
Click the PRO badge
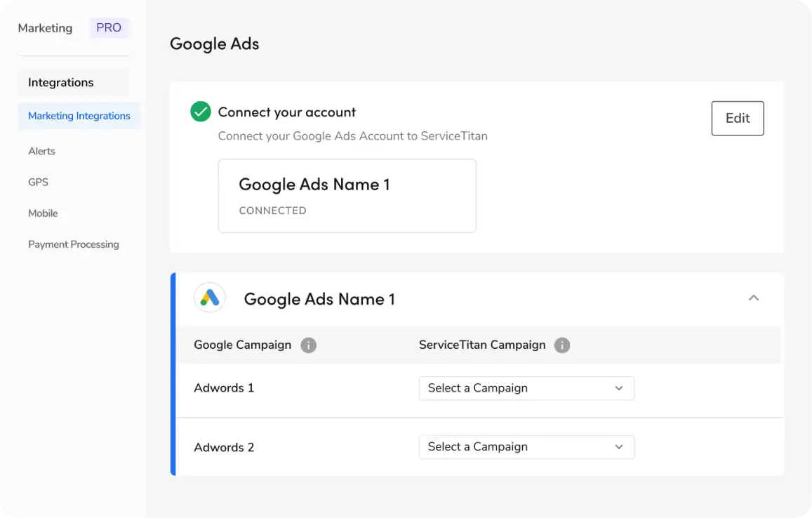tap(109, 27)
